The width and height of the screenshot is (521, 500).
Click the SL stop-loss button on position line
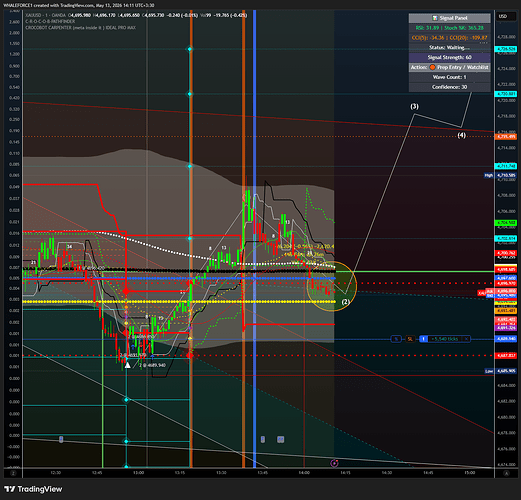pos(410,339)
